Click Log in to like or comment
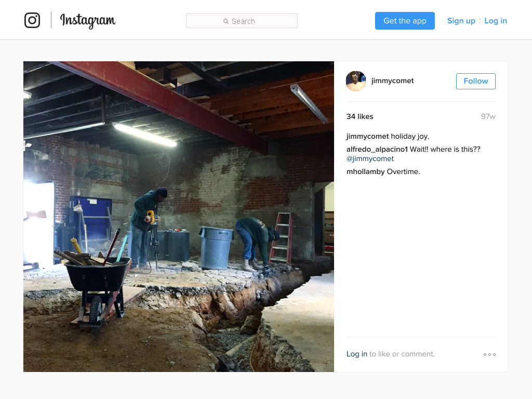The height and width of the screenshot is (399, 532). point(356,354)
